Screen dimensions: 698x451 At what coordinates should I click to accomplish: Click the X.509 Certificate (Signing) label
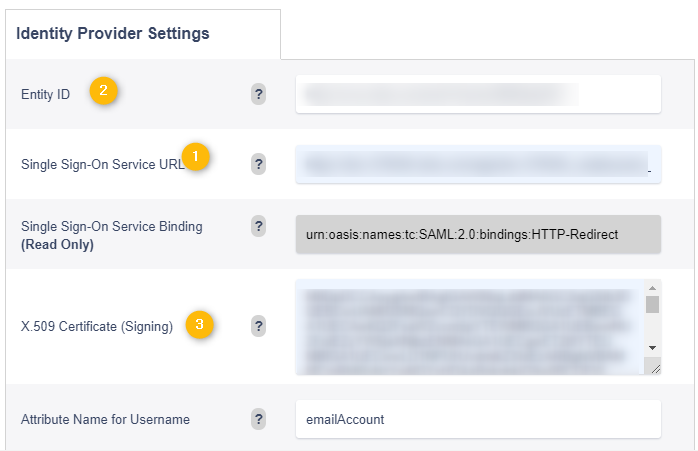click(x=97, y=326)
